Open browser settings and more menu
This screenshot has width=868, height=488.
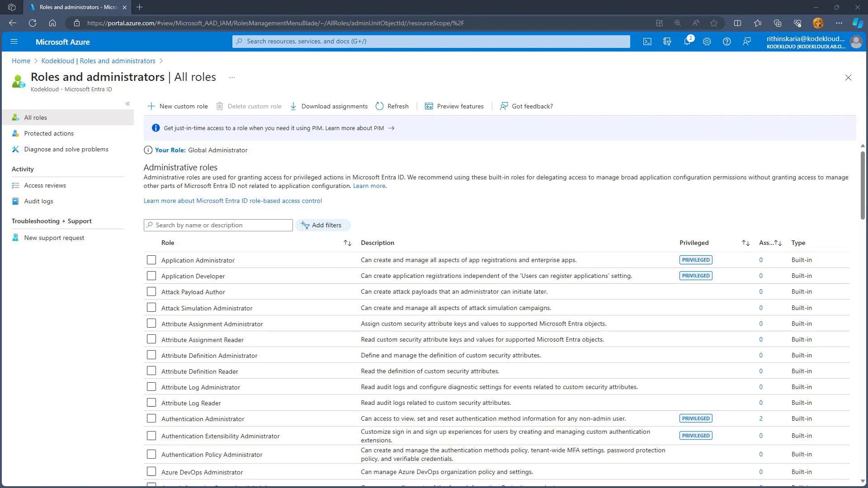[x=839, y=23]
